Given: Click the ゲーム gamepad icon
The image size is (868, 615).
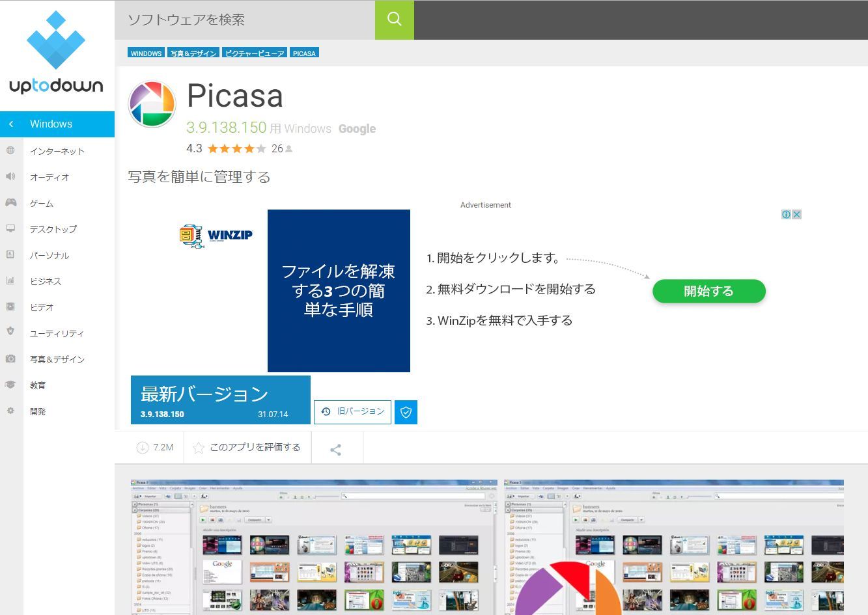Looking at the screenshot, I should pos(10,202).
